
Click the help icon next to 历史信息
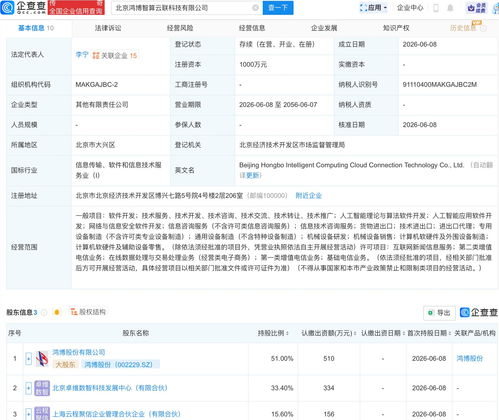pyautogui.click(x=483, y=28)
